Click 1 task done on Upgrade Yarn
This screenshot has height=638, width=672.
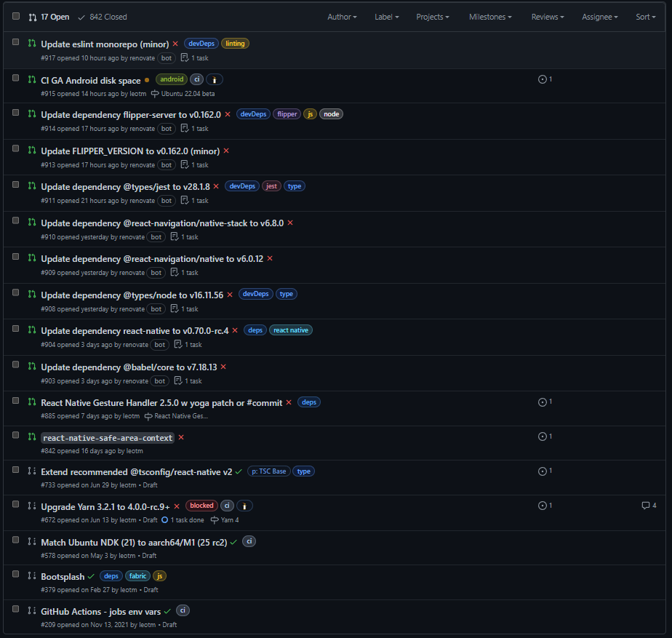[x=183, y=520]
